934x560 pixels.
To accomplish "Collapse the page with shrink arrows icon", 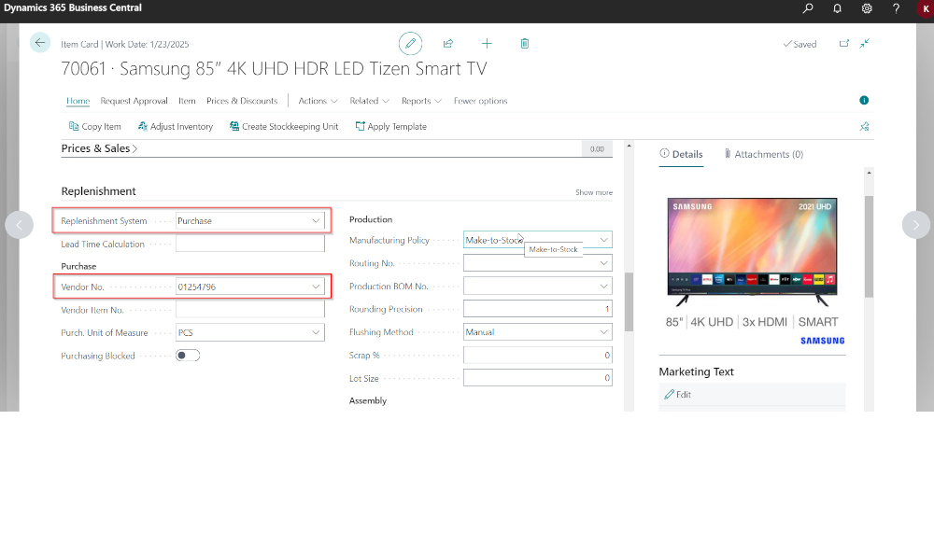I will (x=865, y=44).
